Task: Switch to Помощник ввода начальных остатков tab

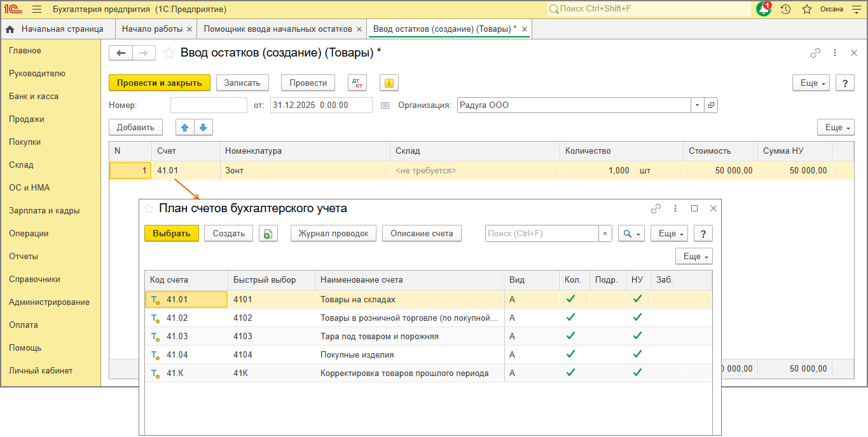Action: pyautogui.click(x=278, y=29)
